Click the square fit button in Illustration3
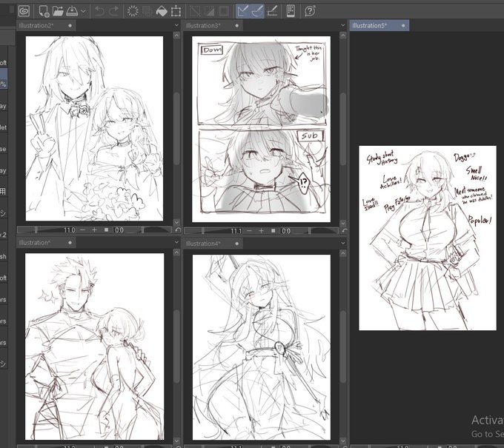This screenshot has width=504, height=448. point(273,230)
